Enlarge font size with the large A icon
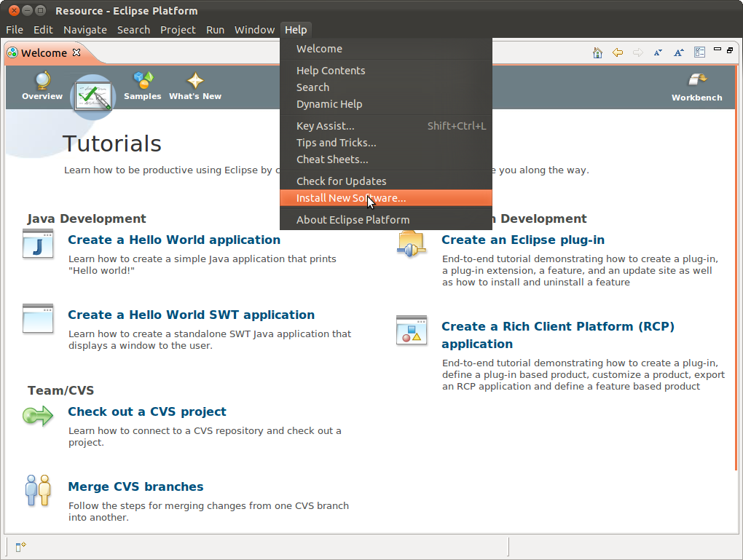The image size is (743, 560). pyautogui.click(x=679, y=52)
